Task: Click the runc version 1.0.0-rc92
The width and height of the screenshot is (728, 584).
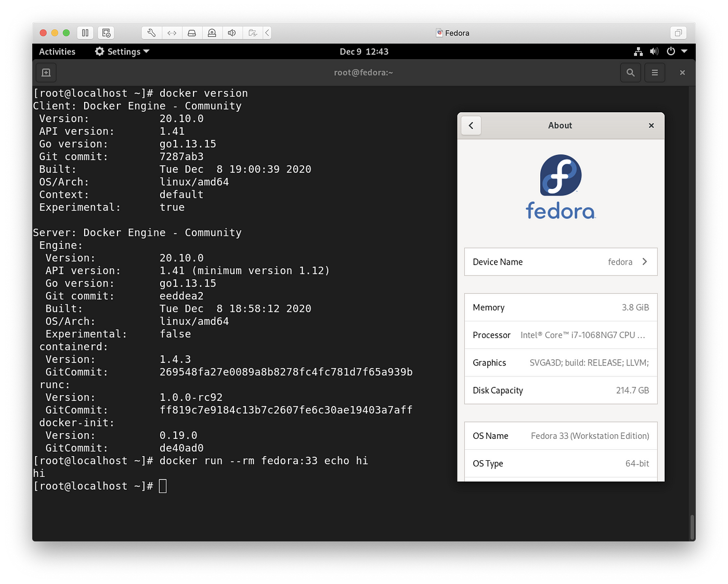Action: click(x=191, y=397)
